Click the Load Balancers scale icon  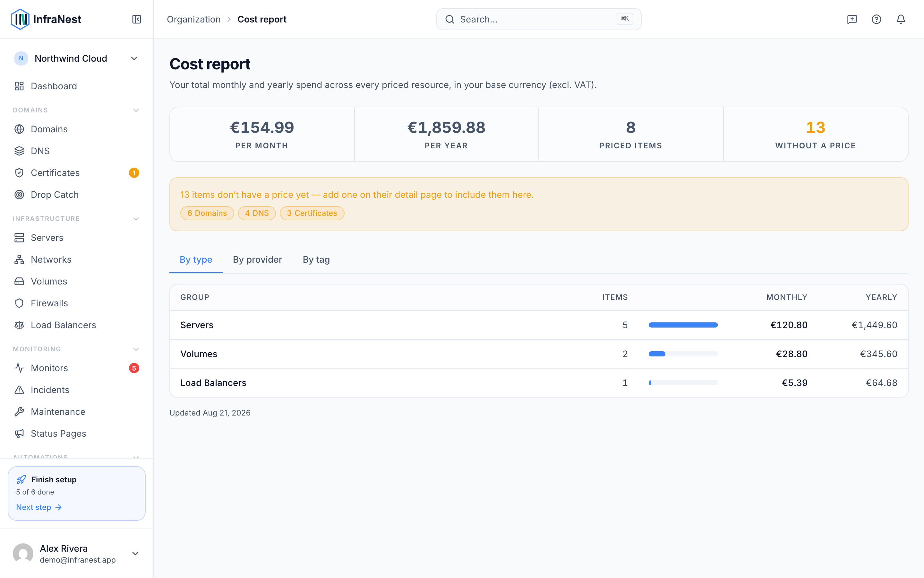[19, 325]
